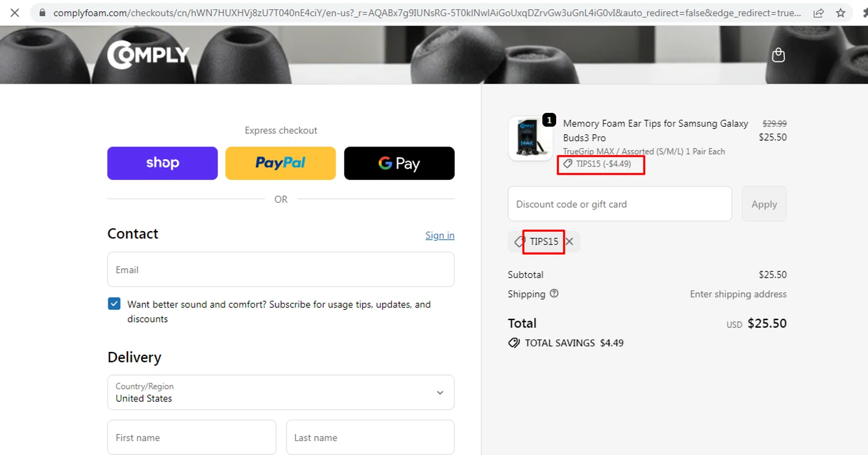868x455 pixels.
Task: Click the share page icon in address bar
Action: (818, 13)
